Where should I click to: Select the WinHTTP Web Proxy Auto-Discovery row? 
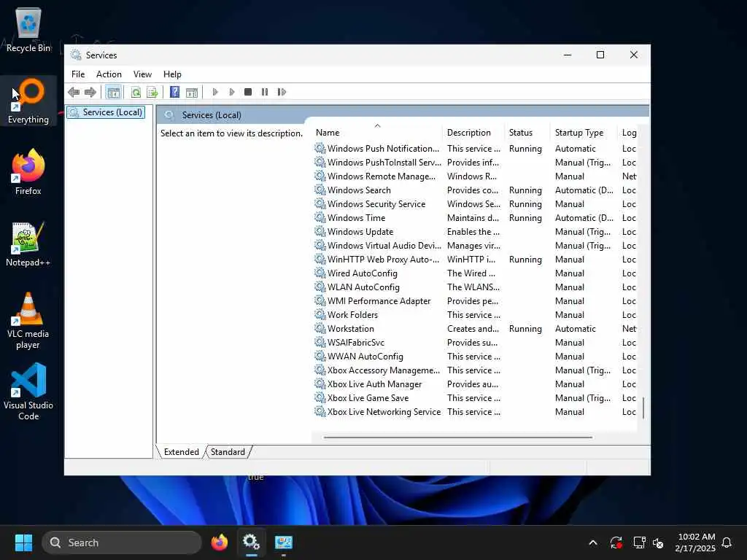pyautogui.click(x=475, y=260)
